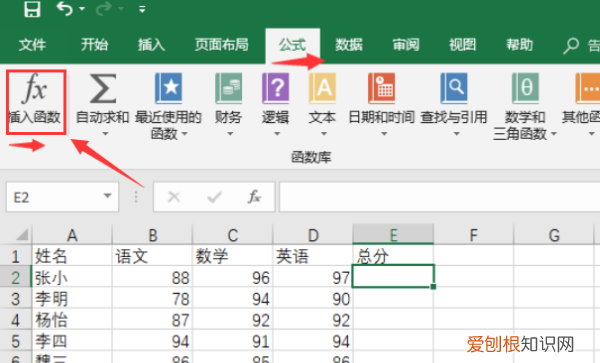The image size is (600, 363).
Task: Click 杨怡's 语文 score 87
Action: tap(152, 320)
